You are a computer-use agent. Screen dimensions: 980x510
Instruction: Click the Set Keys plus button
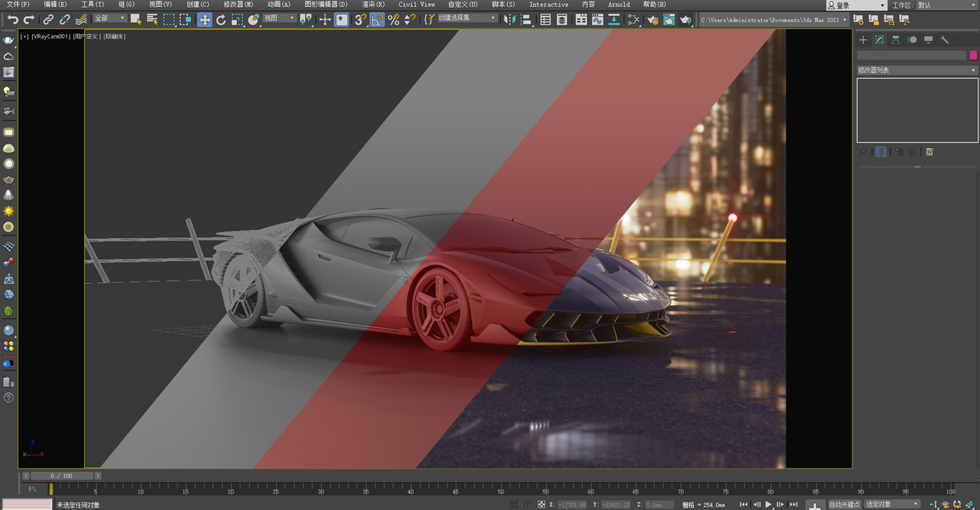pyautogui.click(x=814, y=504)
